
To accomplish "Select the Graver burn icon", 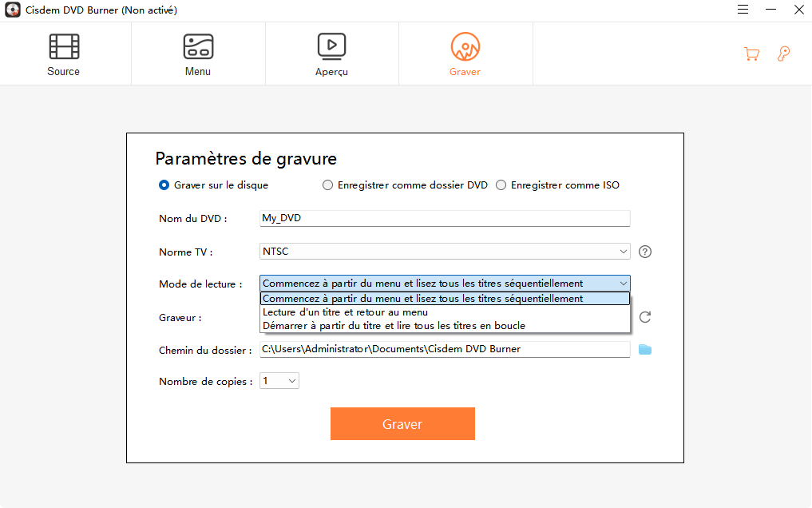I will 465,53.
